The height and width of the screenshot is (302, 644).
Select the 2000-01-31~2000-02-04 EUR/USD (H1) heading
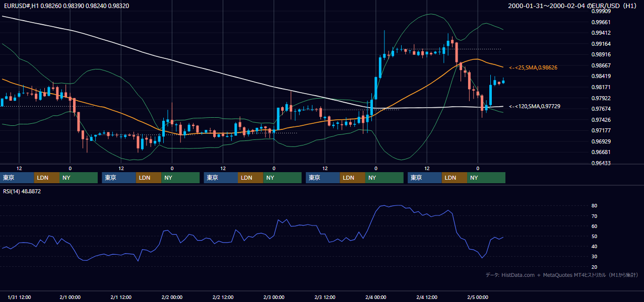[572, 6]
